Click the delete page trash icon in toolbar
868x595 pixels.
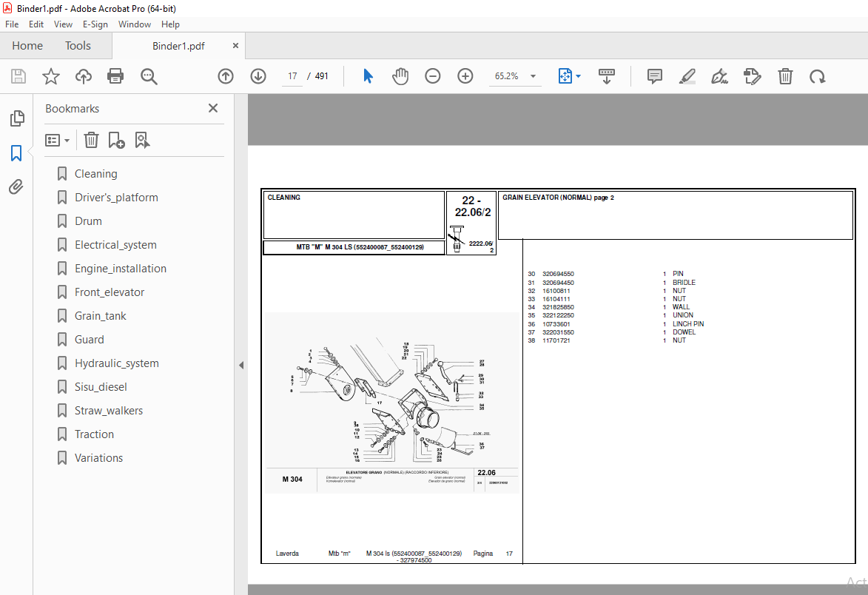tap(785, 76)
